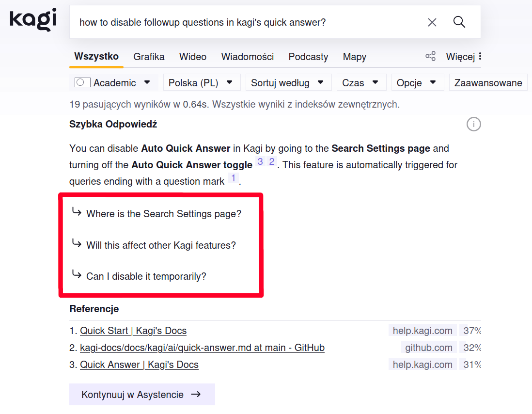Click citation number 1 in the answer
The height and width of the screenshot is (414, 532).
[x=233, y=178]
